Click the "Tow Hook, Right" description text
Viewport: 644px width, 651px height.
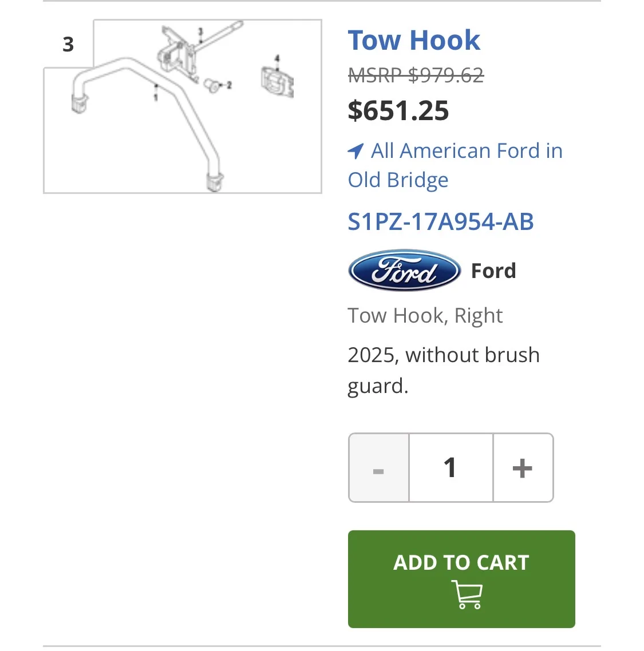pyautogui.click(x=425, y=315)
